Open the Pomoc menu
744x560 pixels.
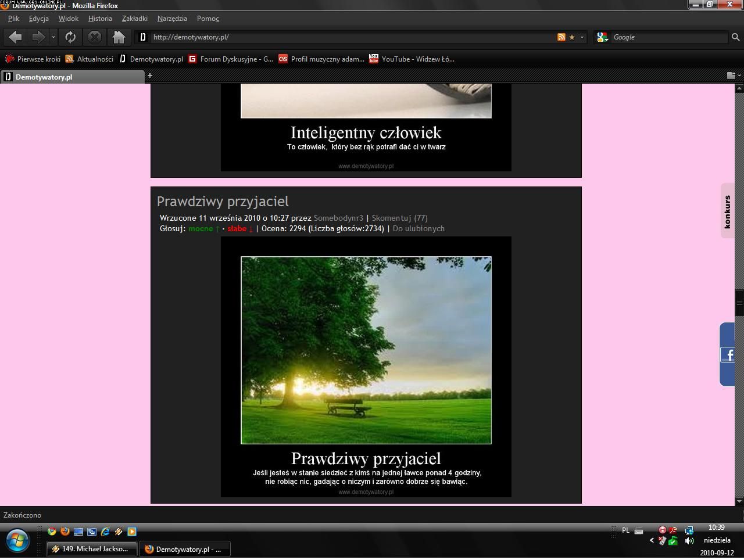point(208,19)
